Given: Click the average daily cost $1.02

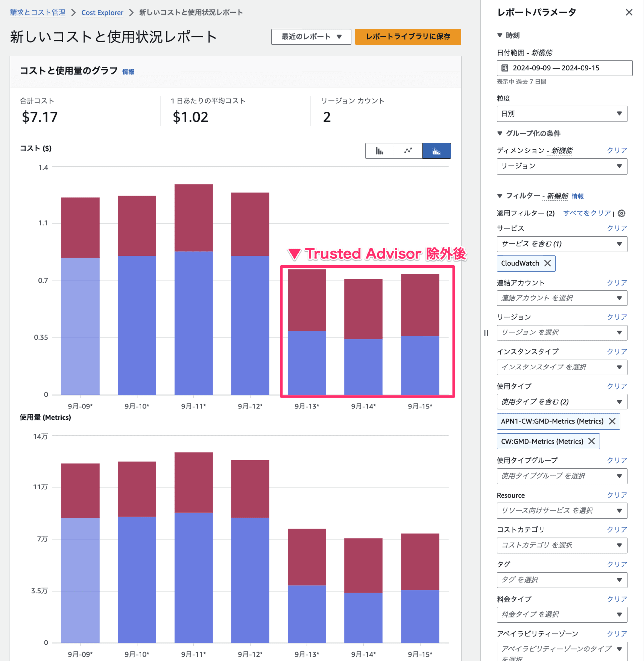Looking at the screenshot, I should coord(190,117).
